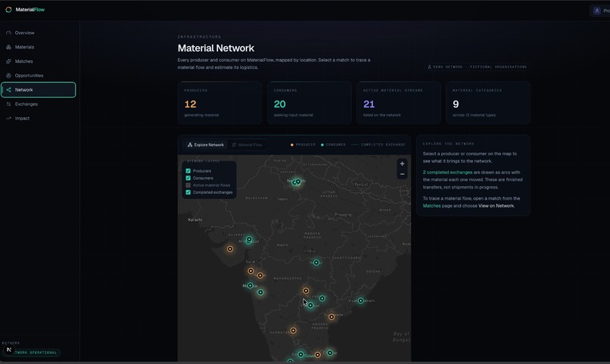
Task: Select the producer marker at Nashik
Action: [x=260, y=275]
